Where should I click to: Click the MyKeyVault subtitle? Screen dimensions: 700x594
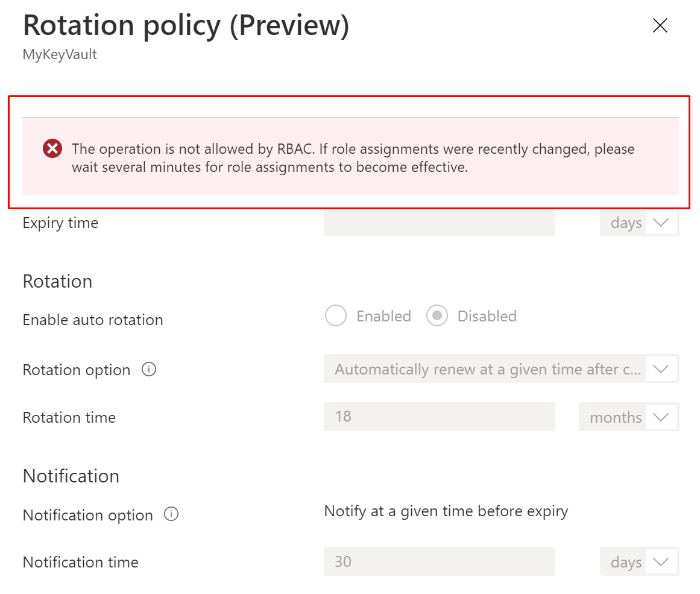[60, 55]
